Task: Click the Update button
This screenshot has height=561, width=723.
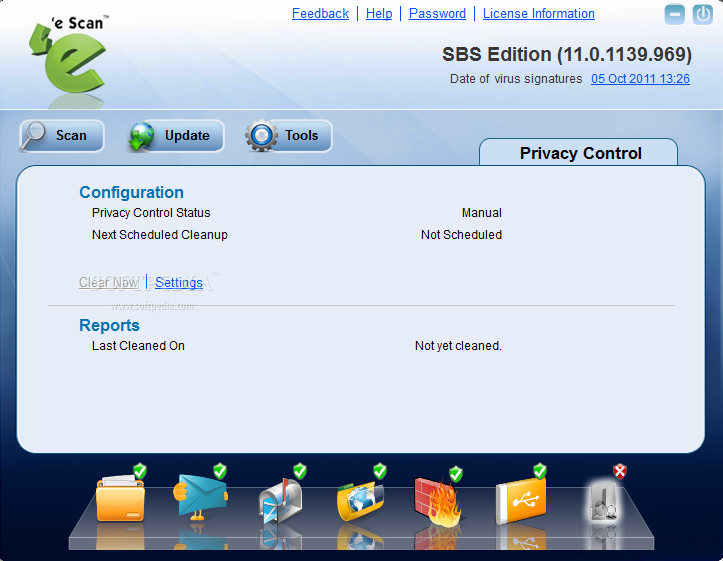Action: click(x=176, y=136)
